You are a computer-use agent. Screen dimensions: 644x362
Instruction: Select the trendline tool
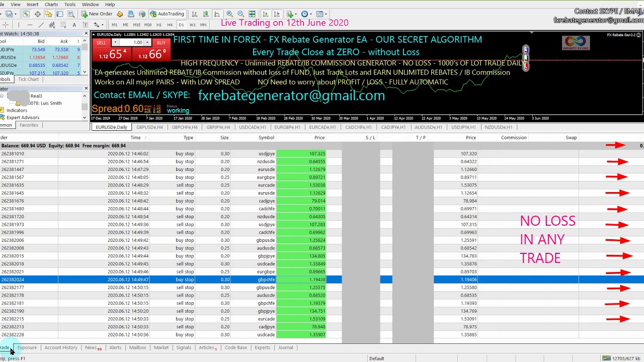(x=41, y=25)
